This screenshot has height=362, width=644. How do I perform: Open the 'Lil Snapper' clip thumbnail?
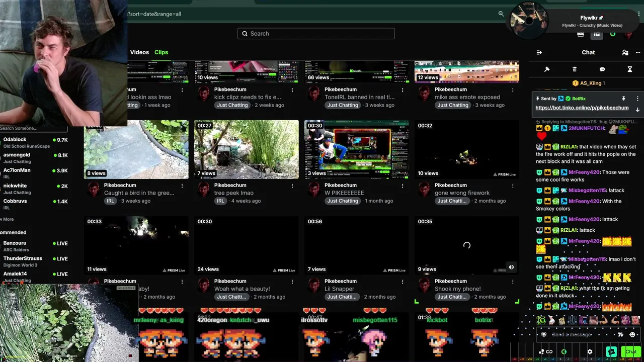click(x=357, y=245)
